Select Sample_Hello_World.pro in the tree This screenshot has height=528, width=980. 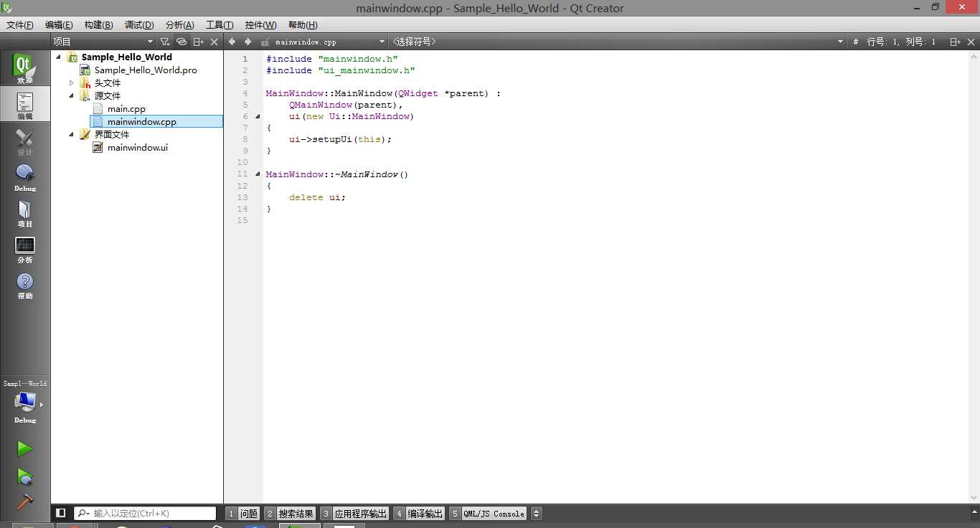(x=146, y=70)
